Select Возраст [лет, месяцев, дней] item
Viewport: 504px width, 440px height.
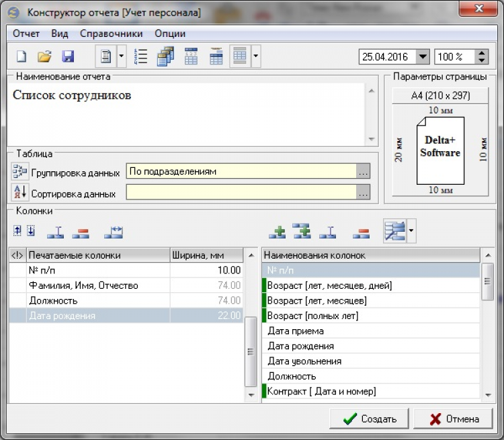[371, 285]
